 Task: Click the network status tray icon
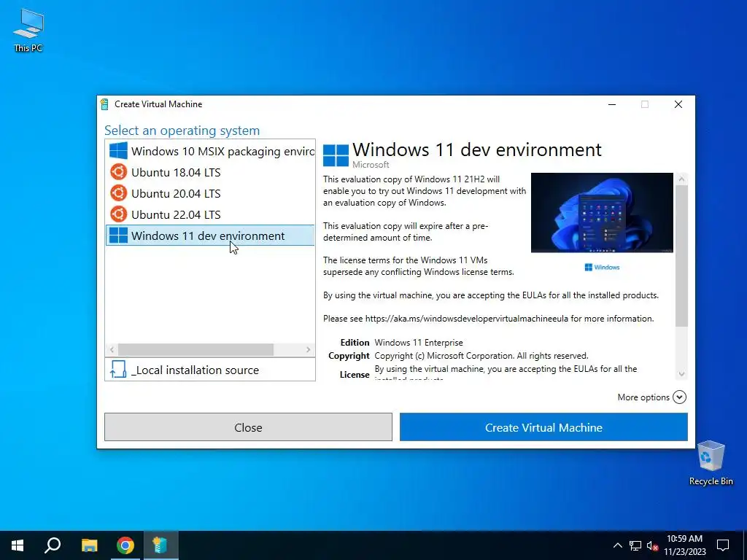635,545
